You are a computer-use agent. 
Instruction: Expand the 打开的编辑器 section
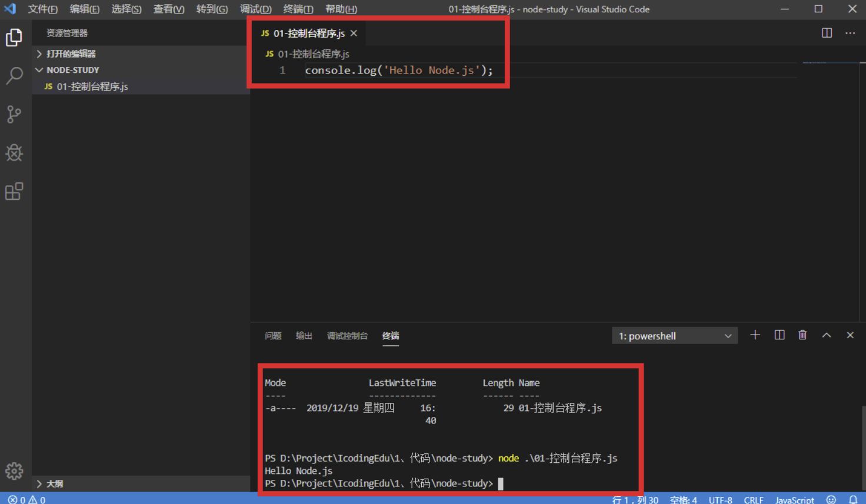(x=141, y=54)
